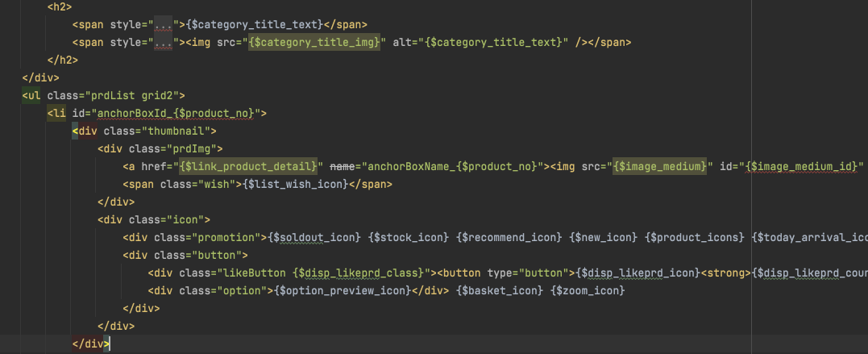Click the {$product_icons} variable

(695, 237)
